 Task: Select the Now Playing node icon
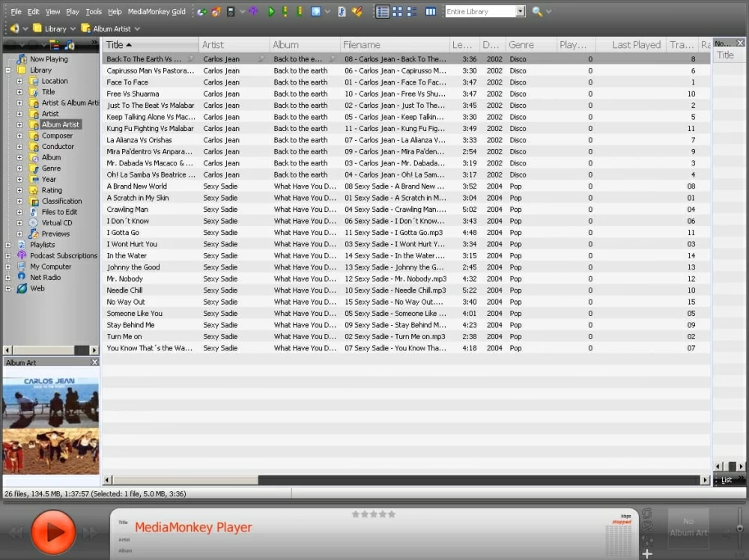tap(21, 59)
